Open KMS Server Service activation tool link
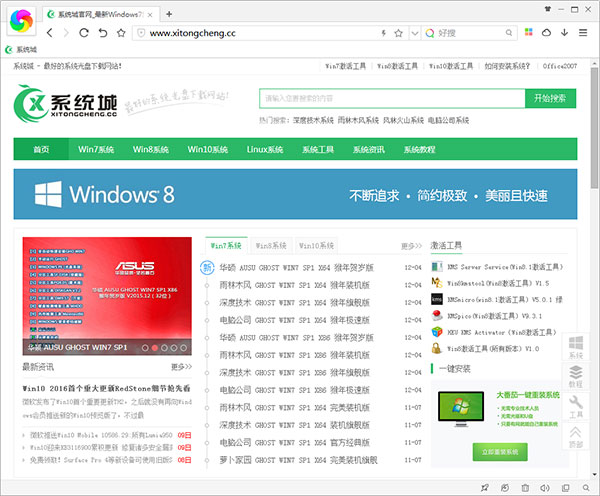Image resolution: width=600 pixels, height=496 pixels. click(505, 267)
